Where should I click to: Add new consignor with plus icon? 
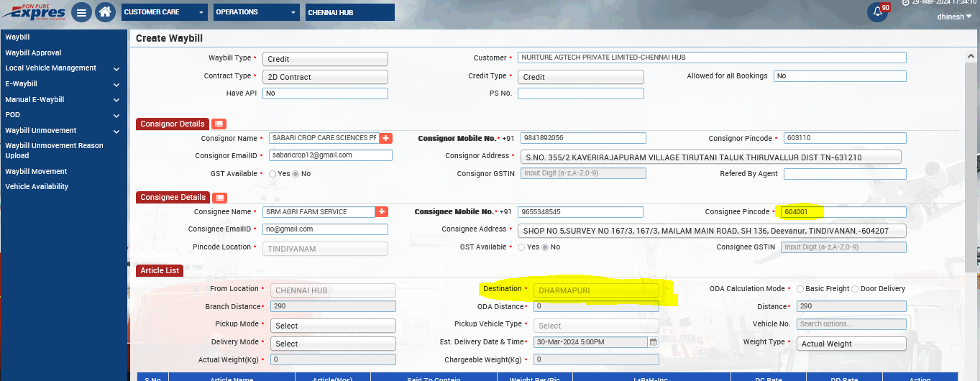click(385, 138)
